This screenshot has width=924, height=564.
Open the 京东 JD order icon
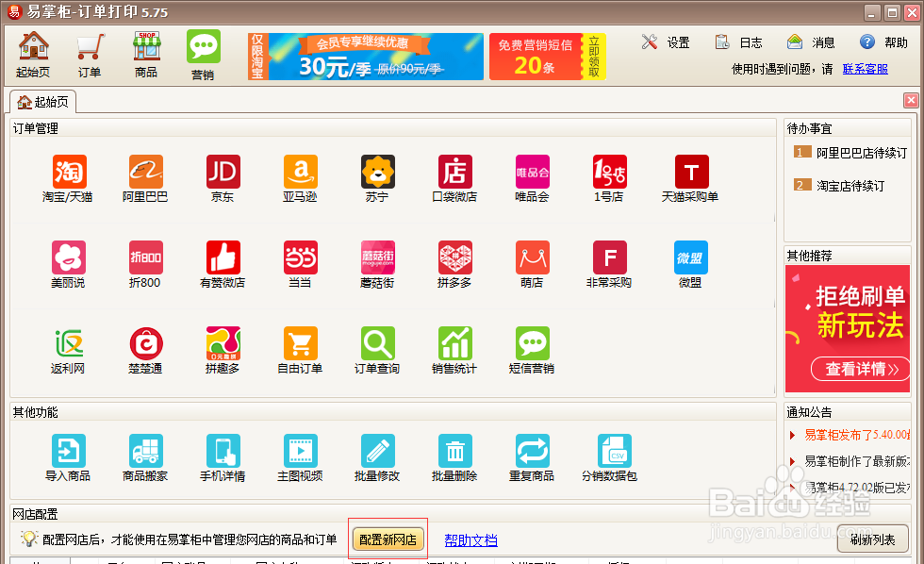coord(223,172)
